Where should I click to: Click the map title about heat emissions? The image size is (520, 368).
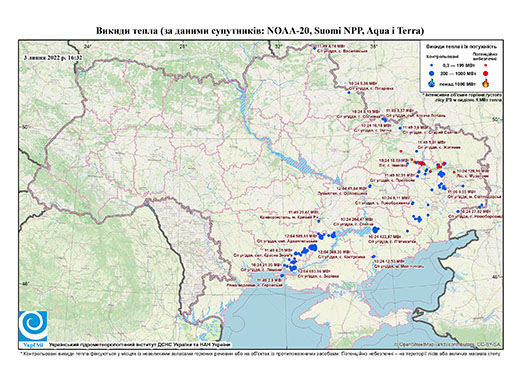[260, 31]
